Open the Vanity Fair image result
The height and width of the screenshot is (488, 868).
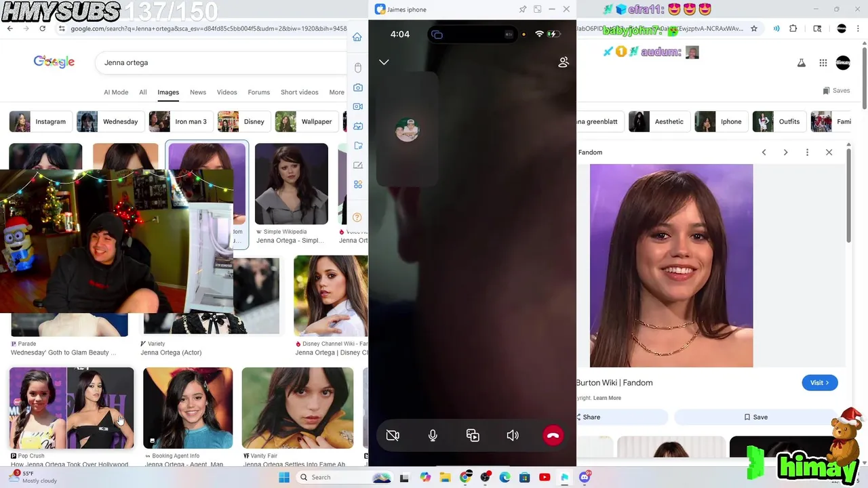click(x=297, y=408)
